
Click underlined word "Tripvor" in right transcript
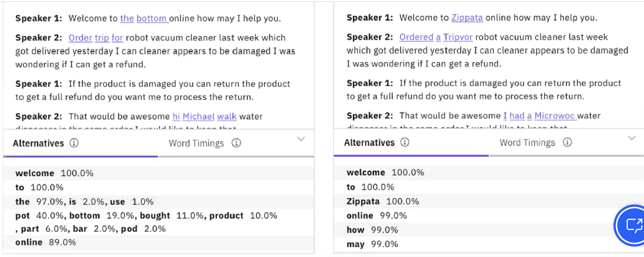458,37
